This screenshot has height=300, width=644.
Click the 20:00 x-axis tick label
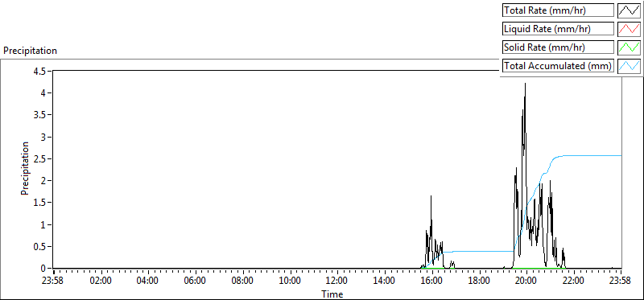[526, 282]
